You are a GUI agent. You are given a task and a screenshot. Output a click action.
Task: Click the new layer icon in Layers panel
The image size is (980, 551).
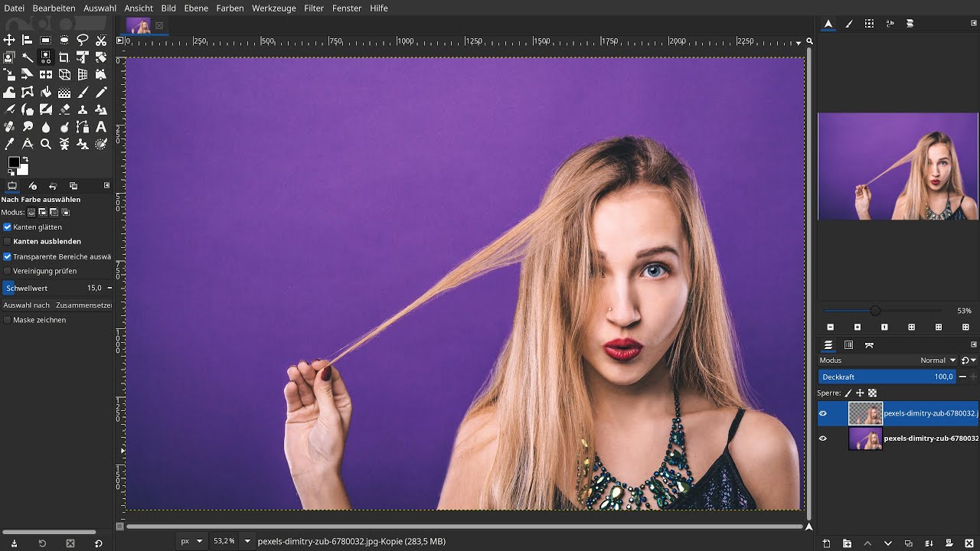coord(827,543)
